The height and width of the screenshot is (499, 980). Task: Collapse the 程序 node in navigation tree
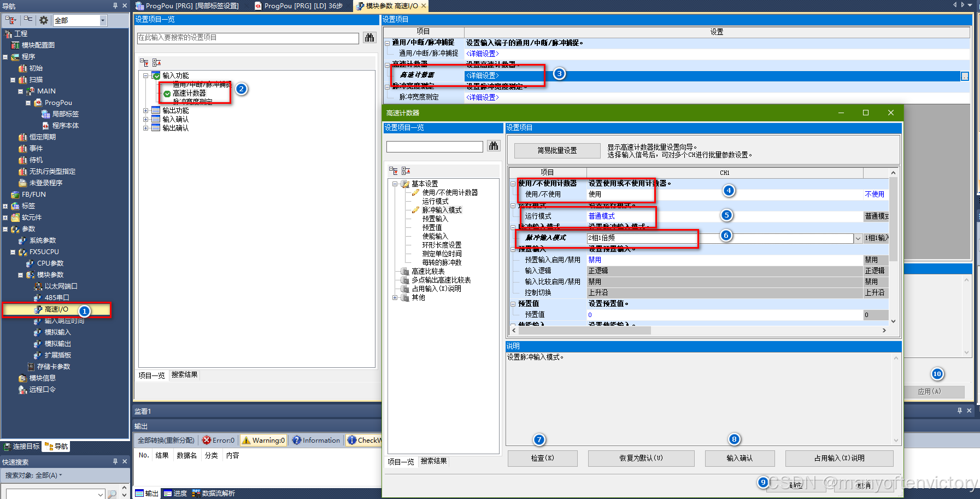[5, 57]
